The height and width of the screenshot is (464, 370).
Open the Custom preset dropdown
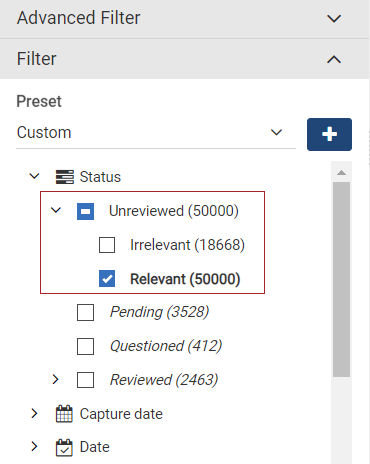156,133
